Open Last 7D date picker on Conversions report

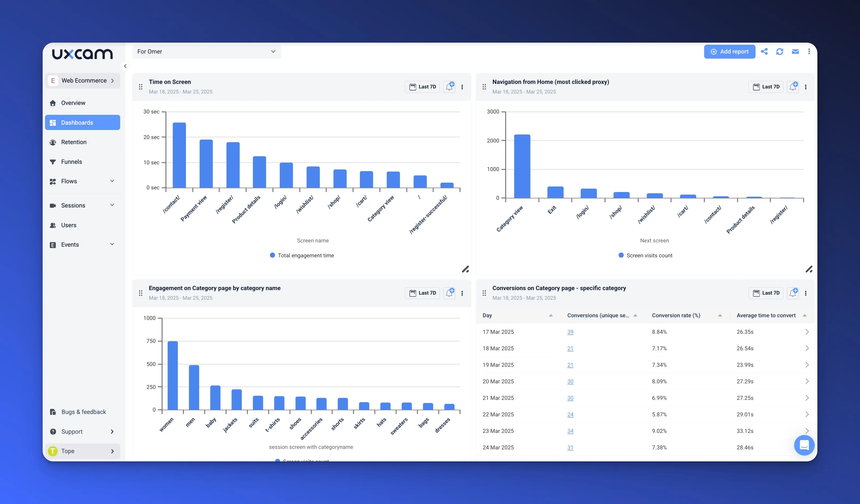click(x=766, y=293)
